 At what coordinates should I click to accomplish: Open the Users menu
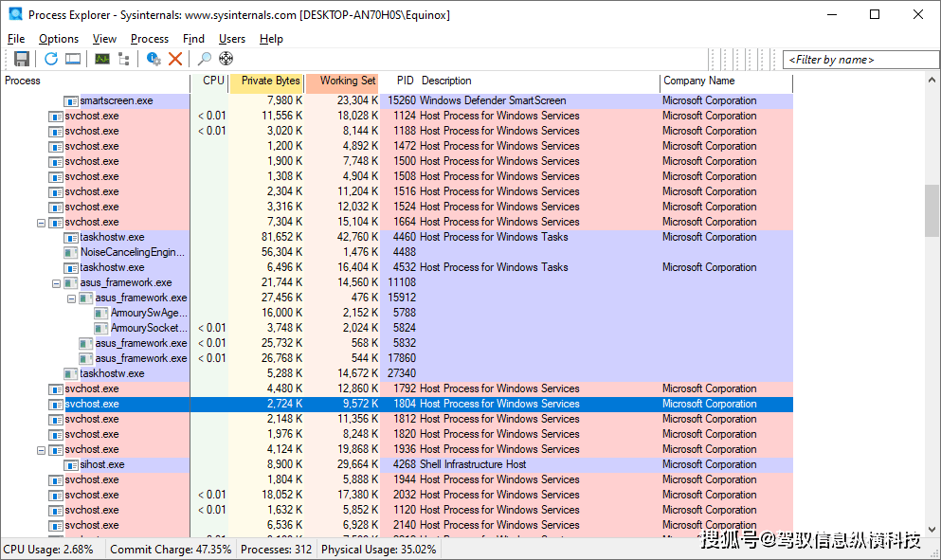231,39
